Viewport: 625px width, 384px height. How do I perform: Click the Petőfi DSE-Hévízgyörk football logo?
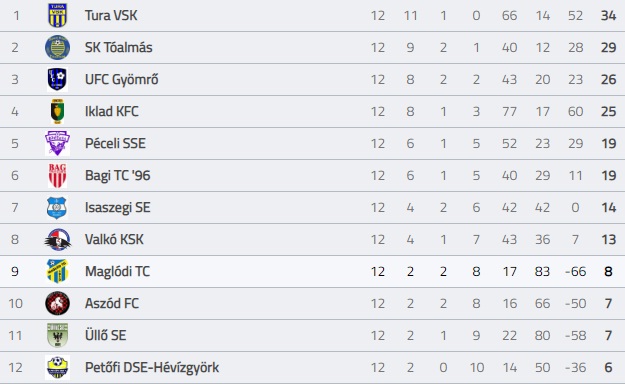coord(57,367)
